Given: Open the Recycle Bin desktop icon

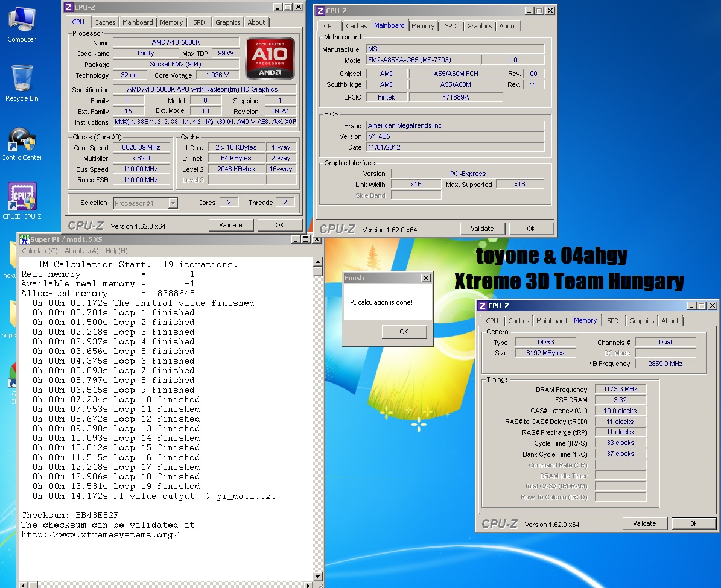Looking at the screenshot, I should (x=22, y=83).
